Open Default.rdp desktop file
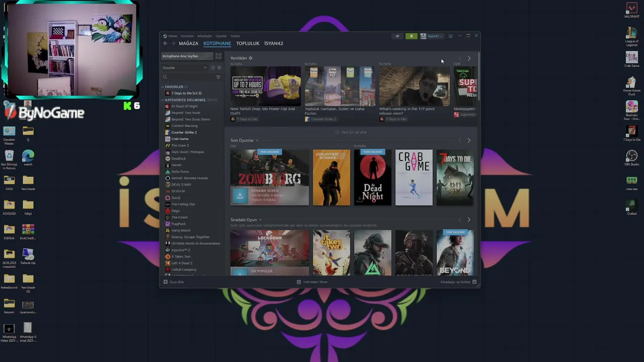This screenshot has height=362, width=644. 28,256
